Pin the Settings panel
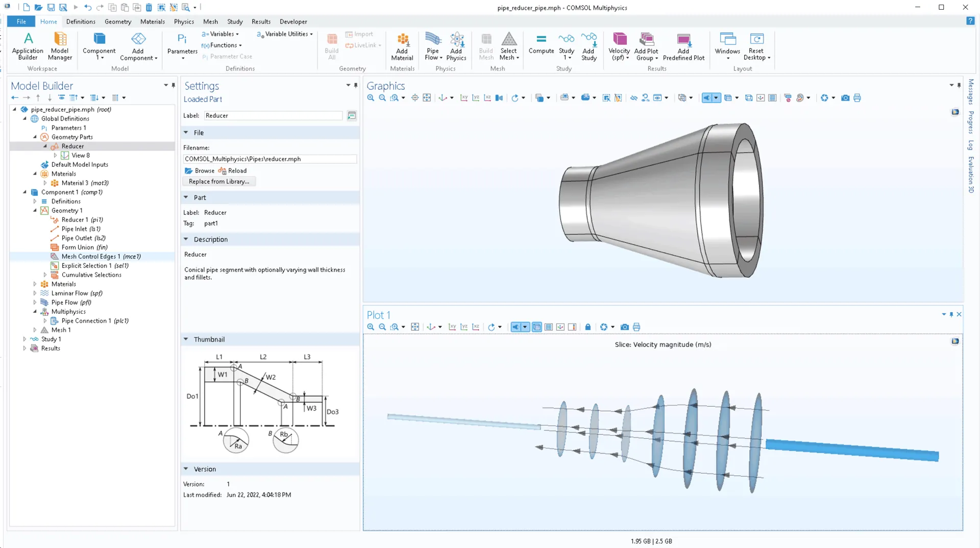 pos(356,85)
